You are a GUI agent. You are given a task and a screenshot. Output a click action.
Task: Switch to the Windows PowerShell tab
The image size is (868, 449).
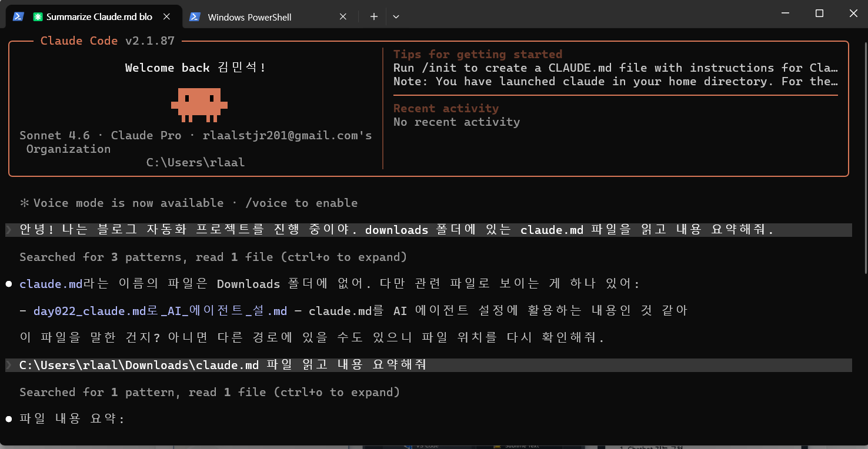[250, 17]
